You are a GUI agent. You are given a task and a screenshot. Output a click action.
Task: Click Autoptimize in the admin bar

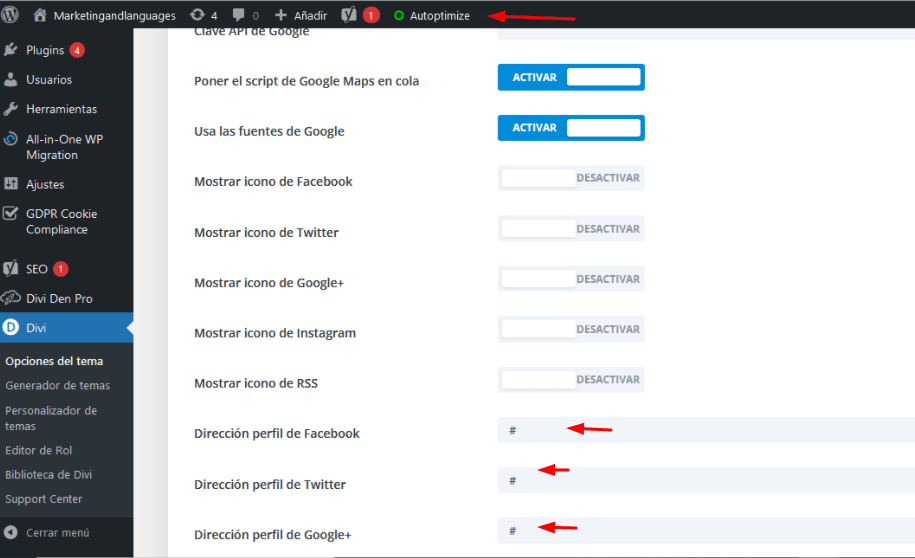tap(439, 16)
